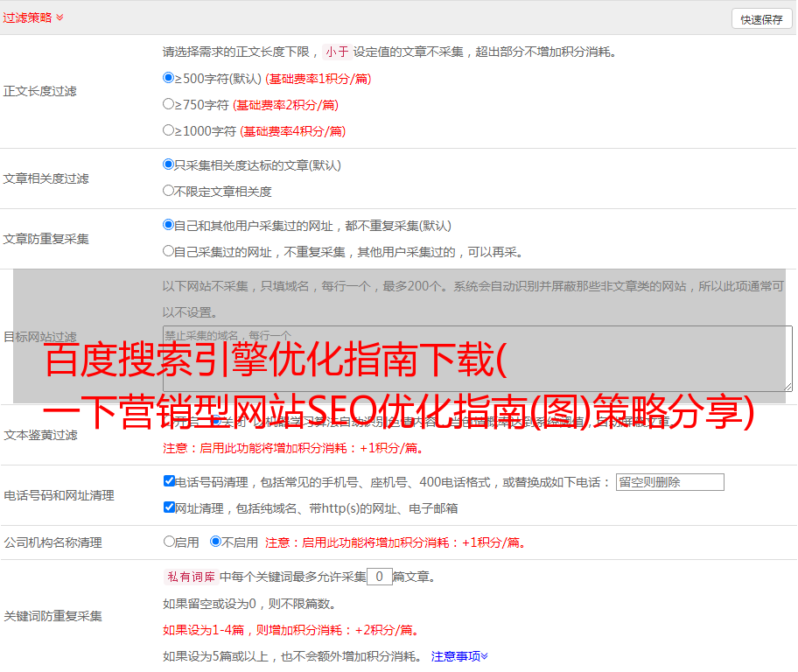Click the 快速保存 button
The image size is (798, 672).
[761, 19]
